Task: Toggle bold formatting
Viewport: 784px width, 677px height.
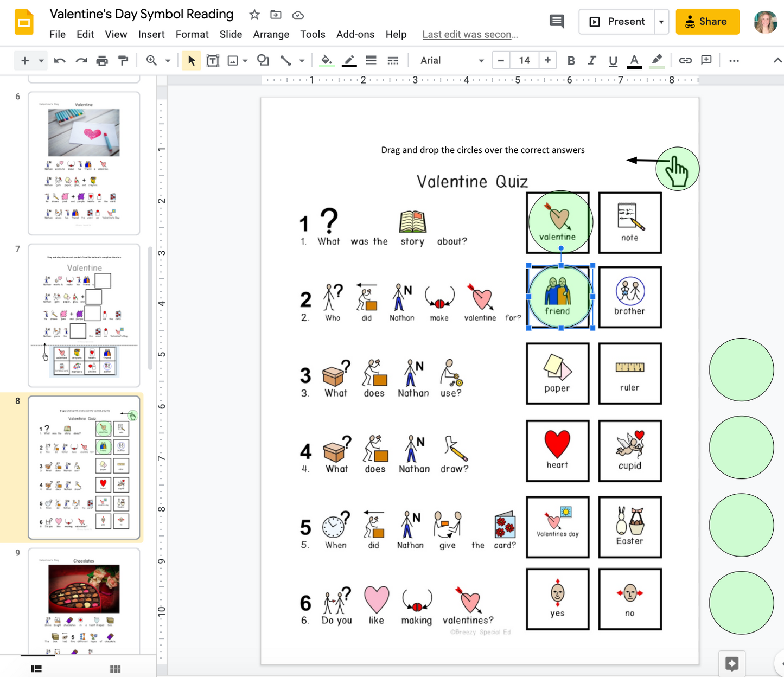Action: click(x=570, y=60)
